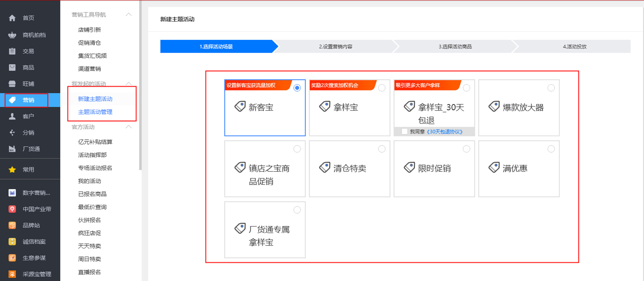Click the 常用 star icon
Screen dimensions: 644x281
[x=12, y=169]
